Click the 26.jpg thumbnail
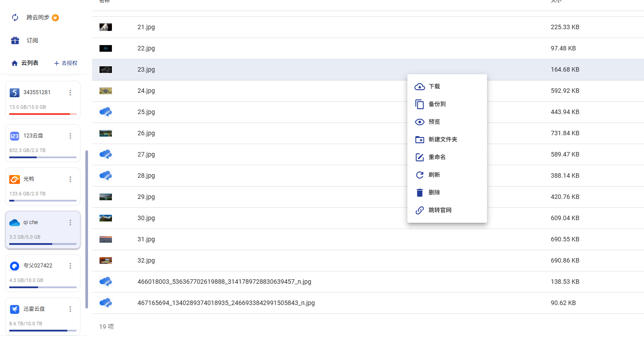Viewport: 644px width, 343px height. tap(106, 133)
